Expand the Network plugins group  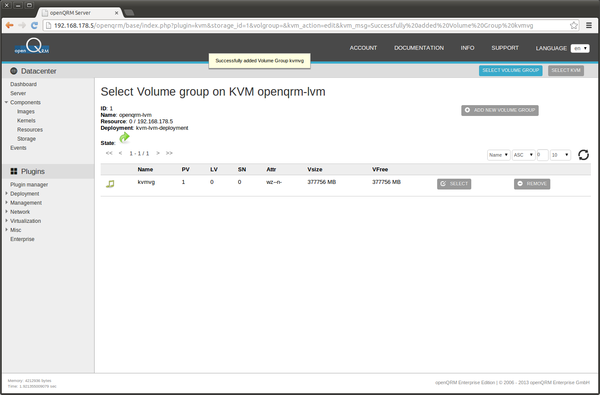point(7,211)
